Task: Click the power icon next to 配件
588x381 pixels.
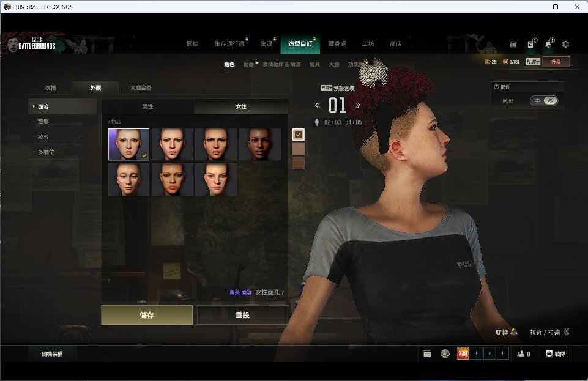Action: 496,87
